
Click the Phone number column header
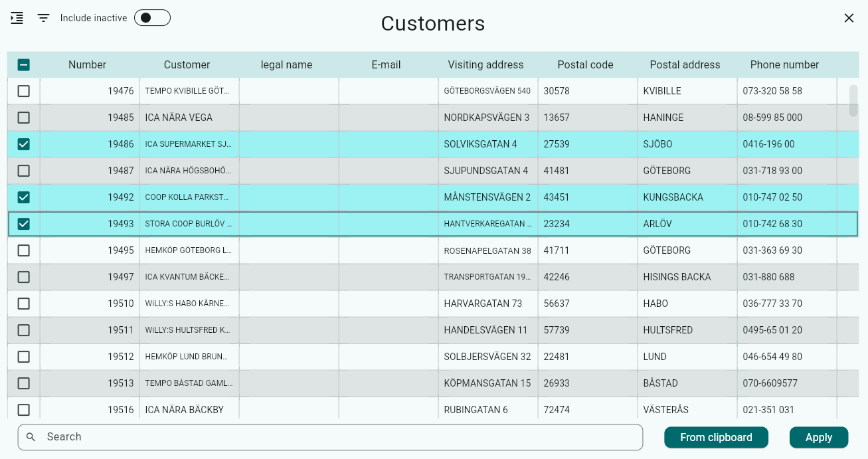coord(785,64)
